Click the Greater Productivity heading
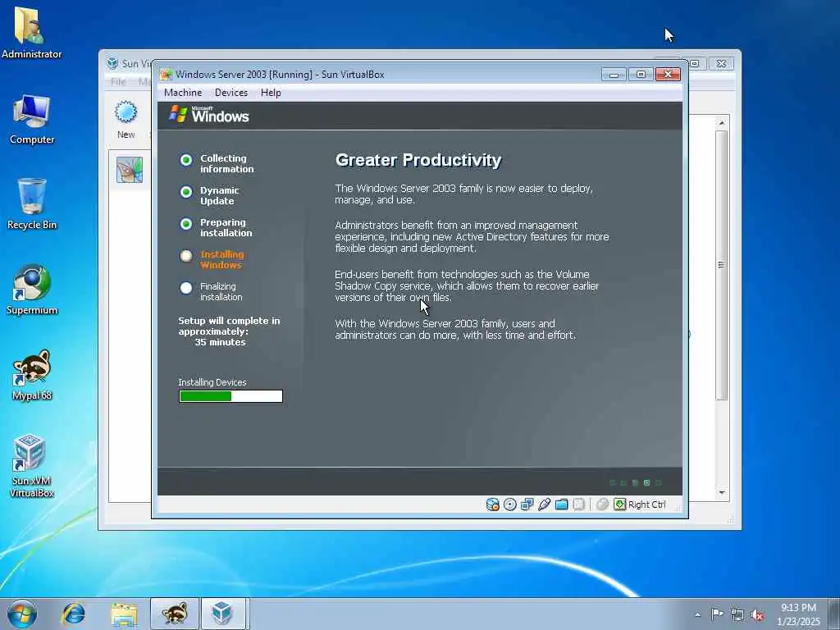 click(418, 160)
